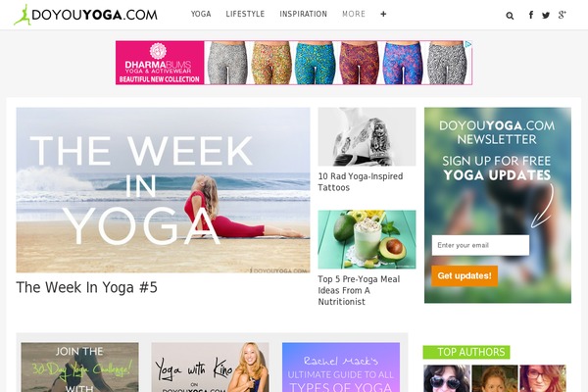The width and height of the screenshot is (588, 392).
Task: Click the tattoo article thumbnail
Action: click(367, 136)
